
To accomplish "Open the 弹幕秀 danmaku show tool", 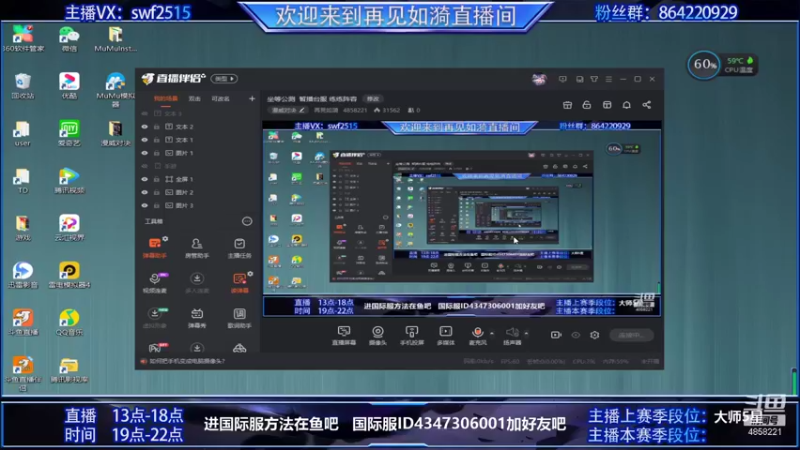I will click(196, 318).
